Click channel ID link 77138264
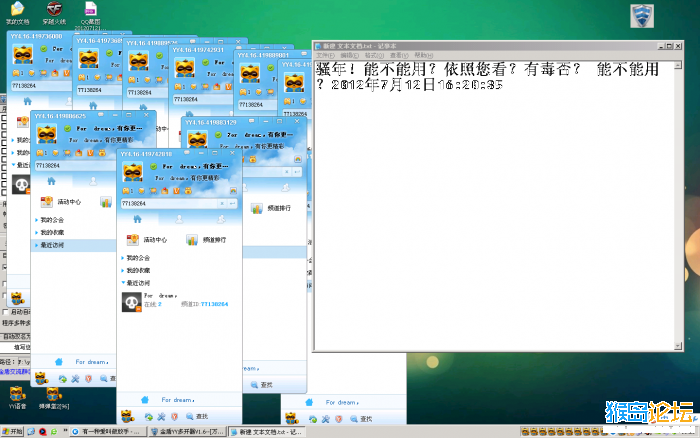The height and width of the screenshot is (438, 700). coord(214,304)
